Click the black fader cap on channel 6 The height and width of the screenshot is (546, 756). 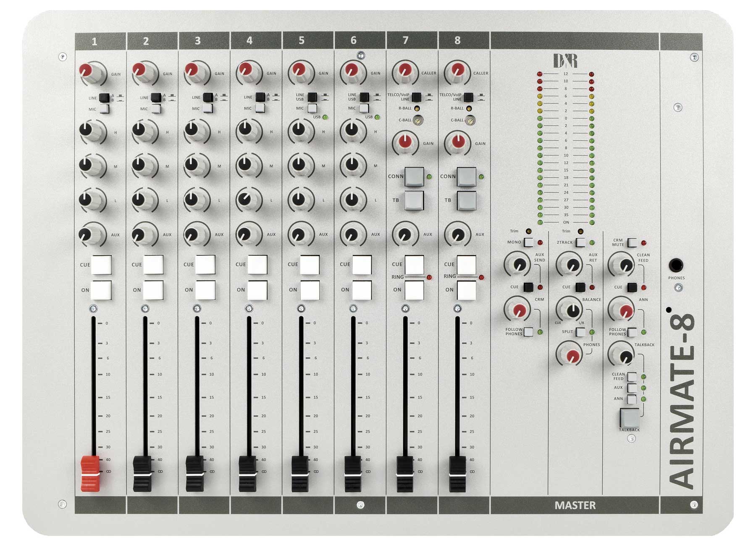point(353,473)
